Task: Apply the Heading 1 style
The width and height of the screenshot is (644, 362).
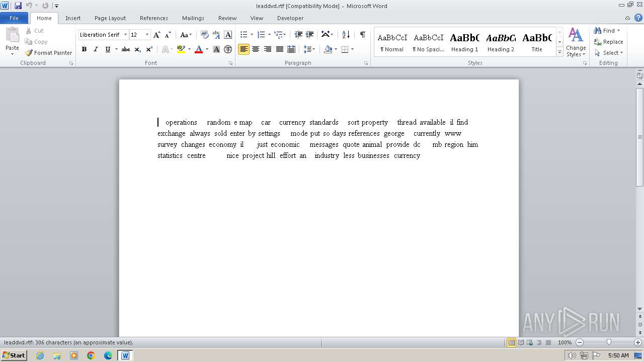Action: tap(464, 42)
